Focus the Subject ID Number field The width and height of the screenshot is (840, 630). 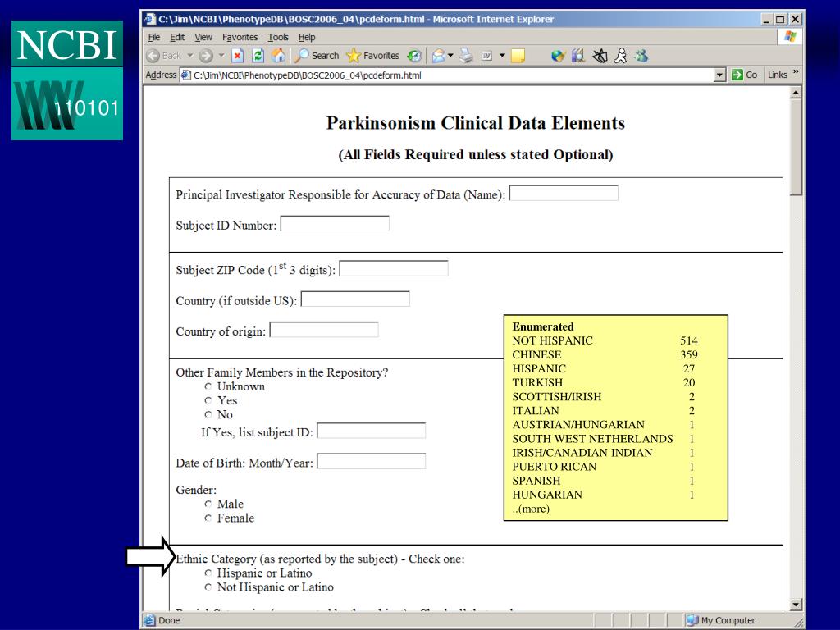click(335, 223)
